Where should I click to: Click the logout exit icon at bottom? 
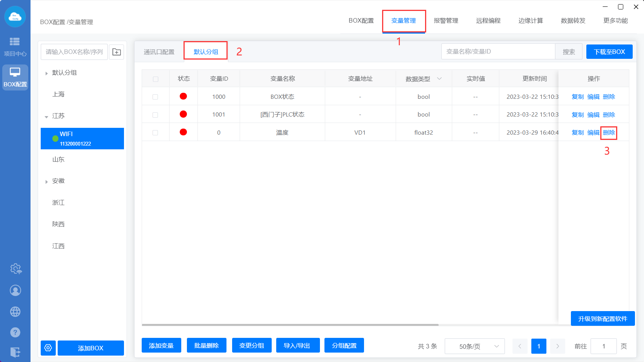coord(15,352)
